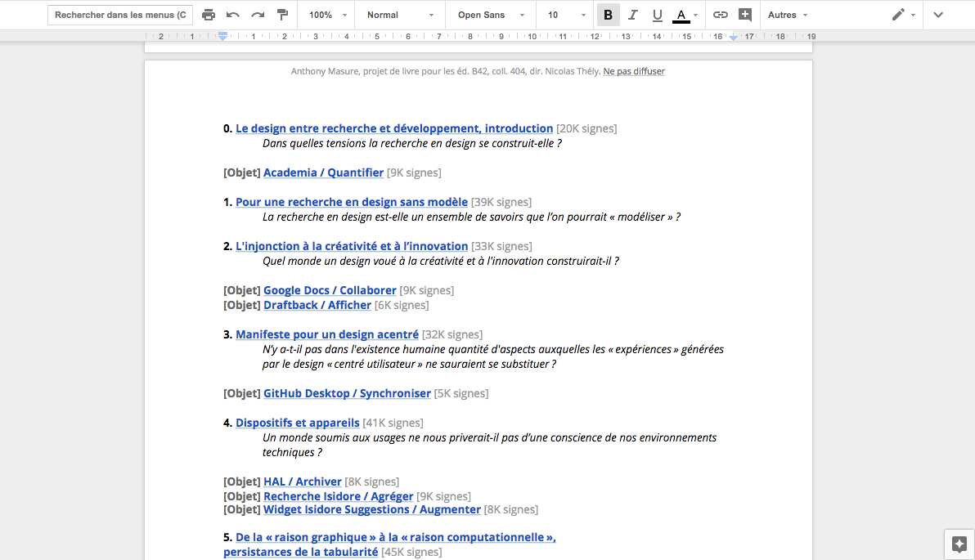
Task: Collapse the menus with the chevron icon
Action: tap(938, 15)
